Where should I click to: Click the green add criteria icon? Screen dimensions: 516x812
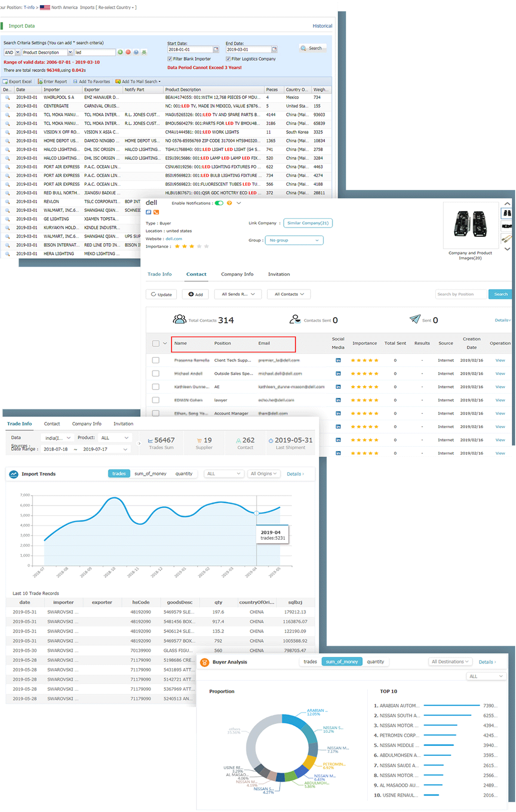[120, 52]
